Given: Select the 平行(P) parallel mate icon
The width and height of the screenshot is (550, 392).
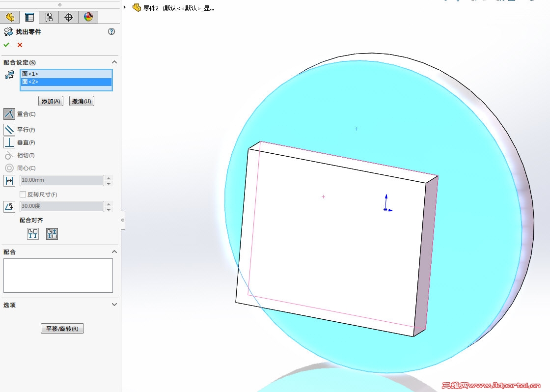Looking at the screenshot, I should coord(9,130).
